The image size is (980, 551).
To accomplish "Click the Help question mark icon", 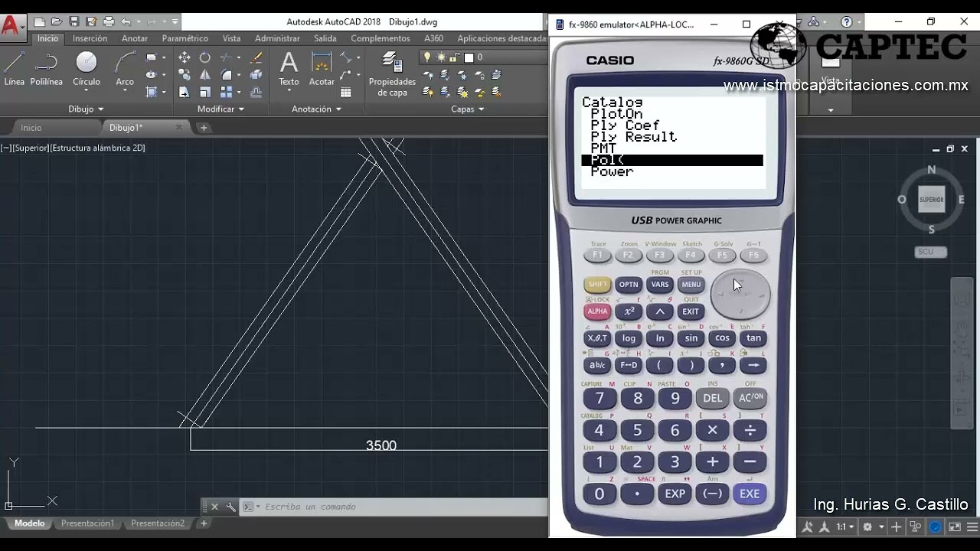I will [x=846, y=22].
